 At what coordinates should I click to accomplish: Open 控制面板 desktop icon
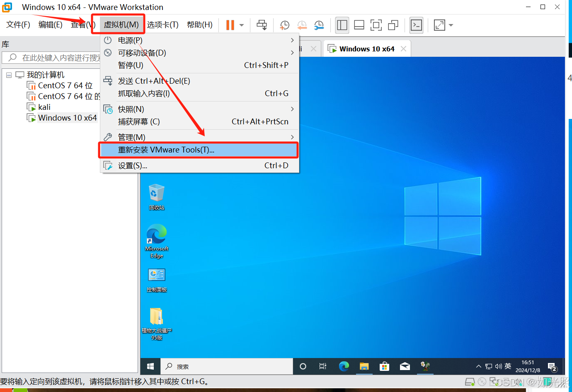157,280
